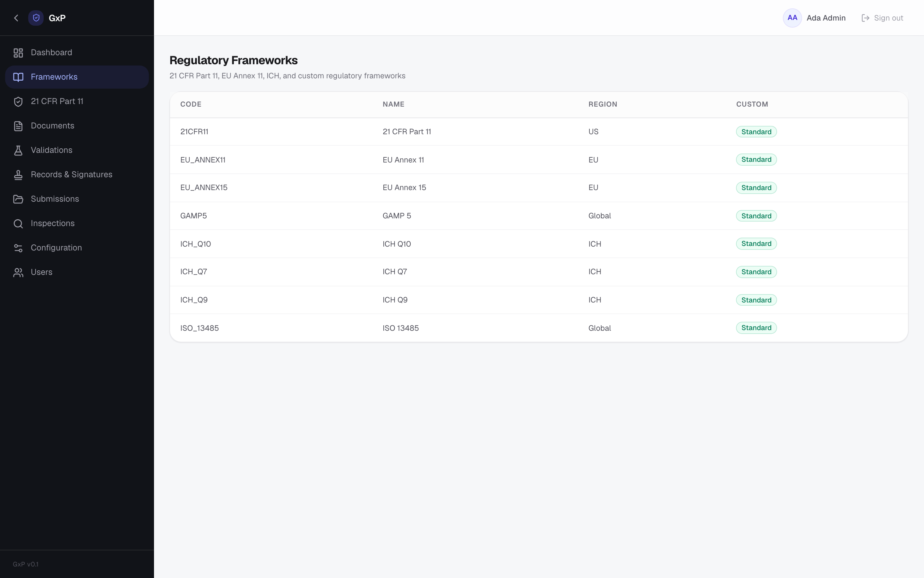Click the Documents file icon
The height and width of the screenshot is (578, 924).
18,126
